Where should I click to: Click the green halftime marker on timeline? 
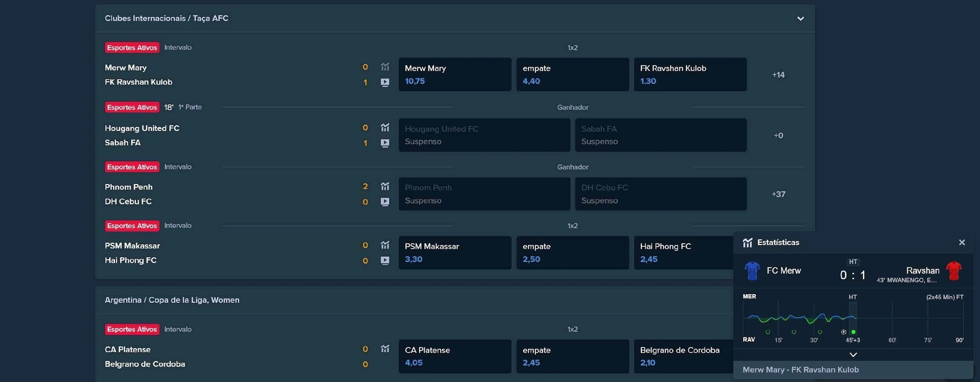[x=853, y=332]
